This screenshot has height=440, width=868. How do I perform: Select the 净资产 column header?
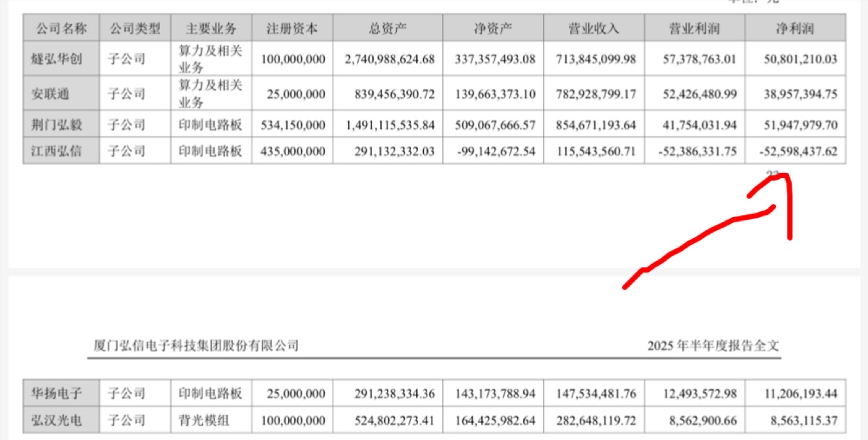point(493,29)
